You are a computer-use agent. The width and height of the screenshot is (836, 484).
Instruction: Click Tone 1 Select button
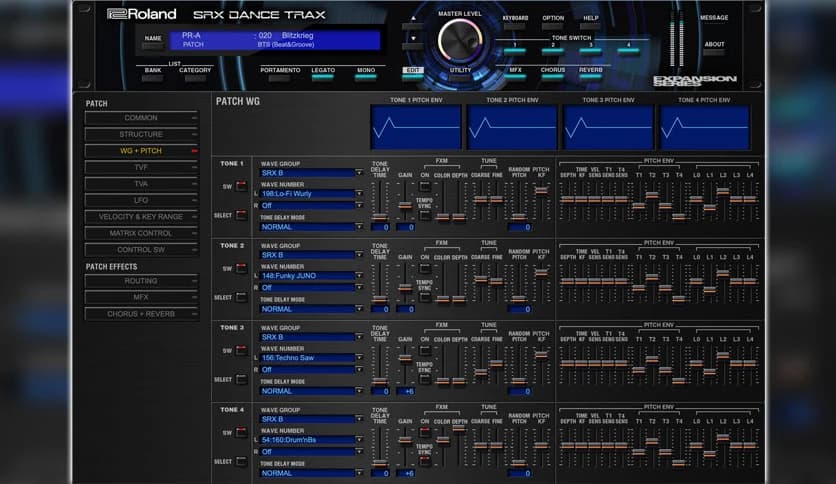coord(242,215)
